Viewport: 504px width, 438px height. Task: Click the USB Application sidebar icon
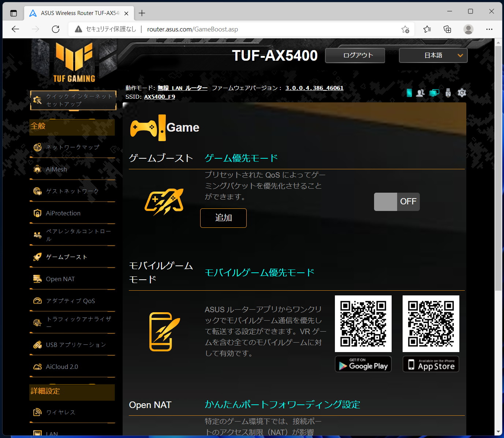click(37, 345)
